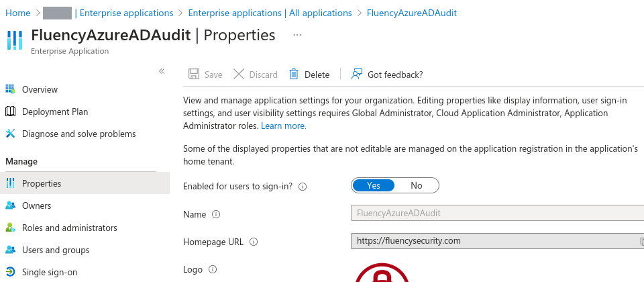Click info icon next to Name label

click(216, 214)
